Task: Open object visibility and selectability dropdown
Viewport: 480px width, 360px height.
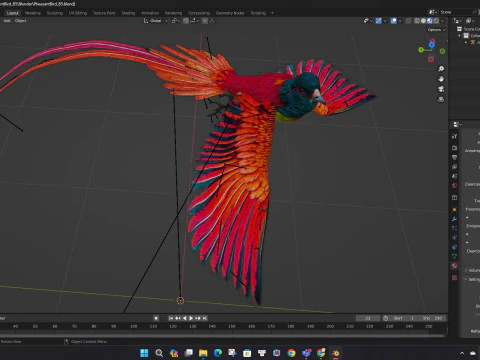Action: tap(368, 21)
